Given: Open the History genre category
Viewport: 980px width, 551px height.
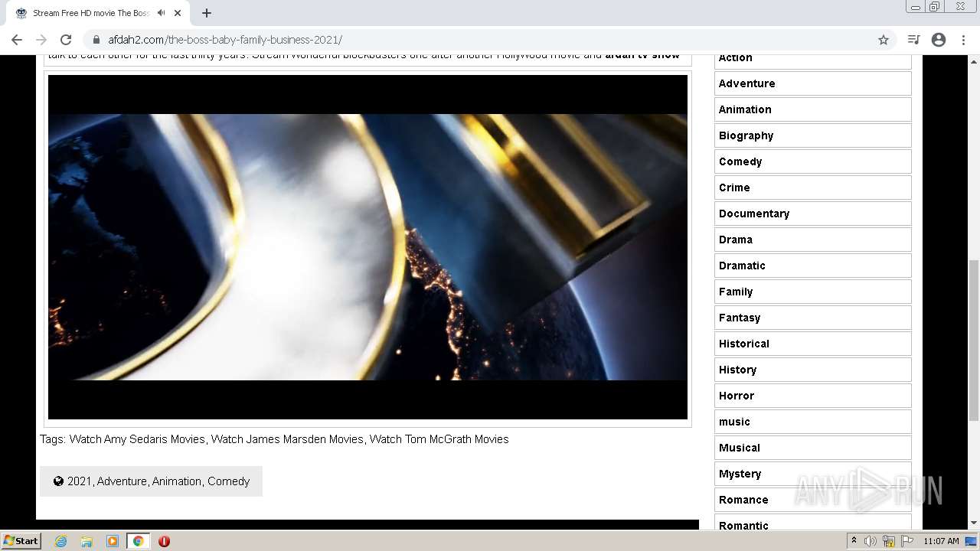Looking at the screenshot, I should click(813, 370).
